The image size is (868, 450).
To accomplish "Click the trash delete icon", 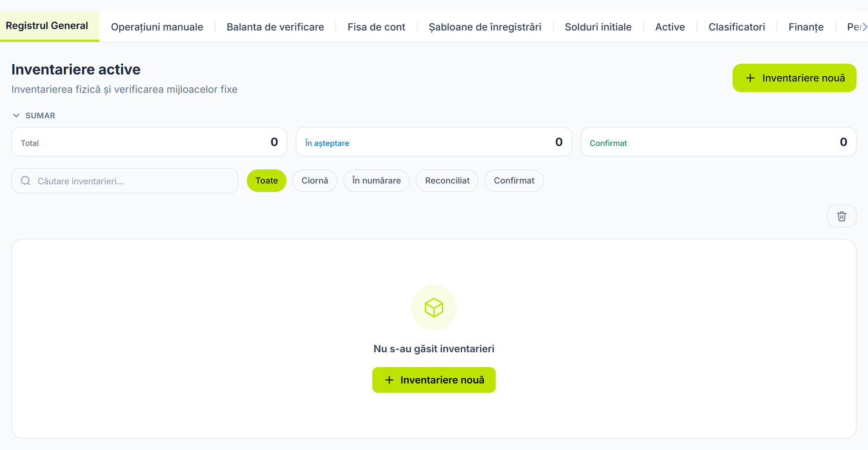I will tap(841, 216).
